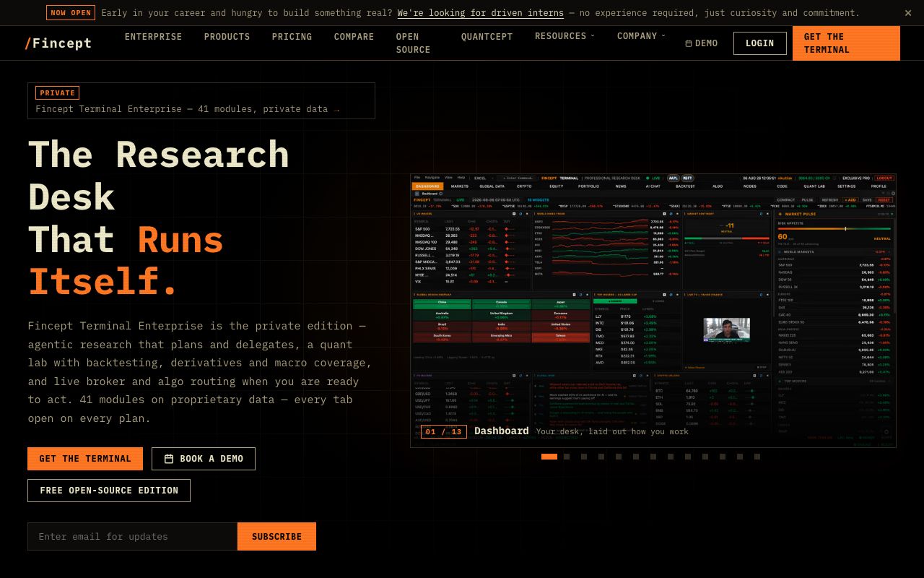Click the Login button
This screenshot has height=578, width=924.
point(759,43)
